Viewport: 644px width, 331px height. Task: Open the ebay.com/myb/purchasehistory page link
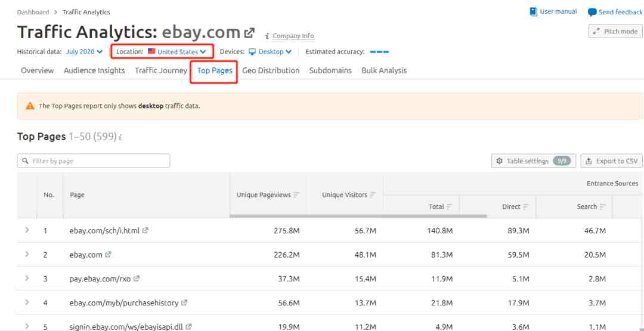click(x=124, y=303)
